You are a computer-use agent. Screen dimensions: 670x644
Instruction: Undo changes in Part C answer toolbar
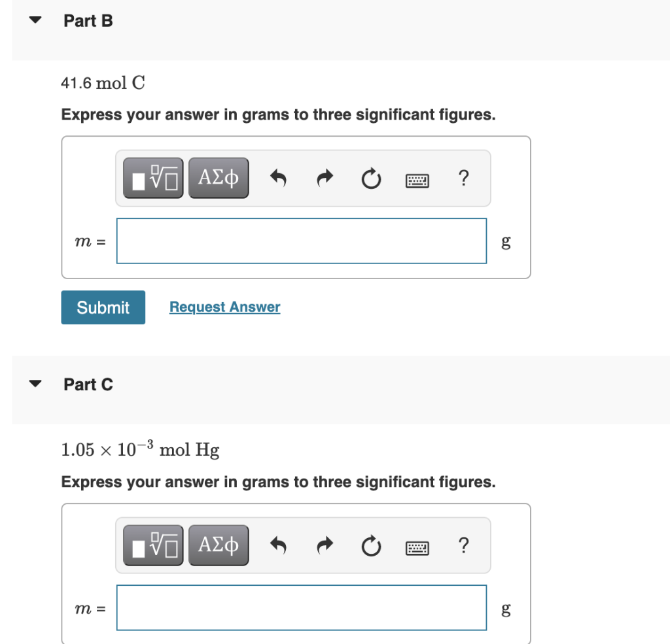pyautogui.click(x=278, y=545)
